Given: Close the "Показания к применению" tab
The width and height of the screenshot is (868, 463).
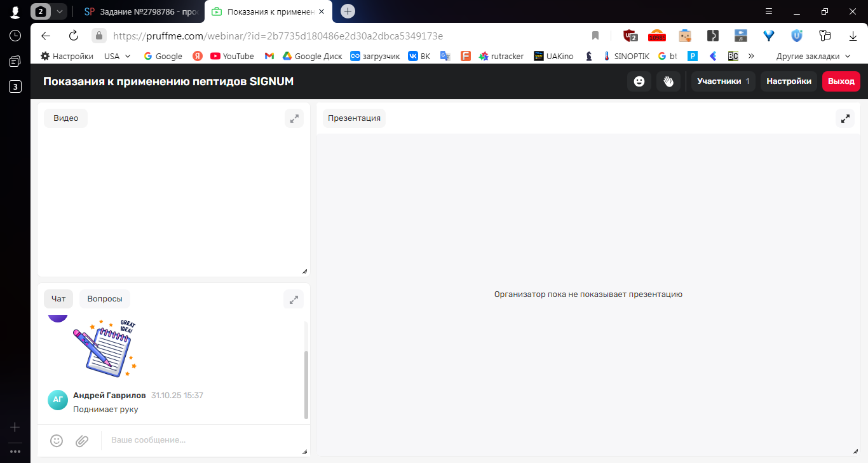Looking at the screenshot, I should (x=322, y=11).
